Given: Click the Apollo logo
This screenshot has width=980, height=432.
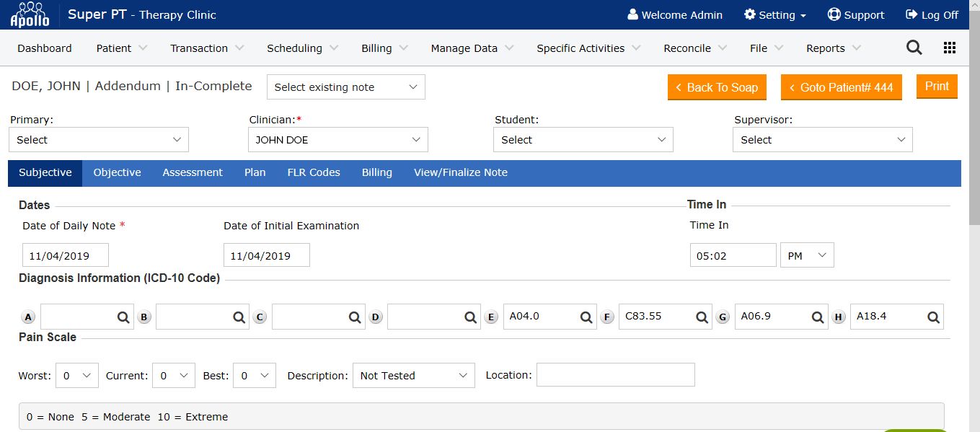Looking at the screenshot, I should click(x=30, y=14).
